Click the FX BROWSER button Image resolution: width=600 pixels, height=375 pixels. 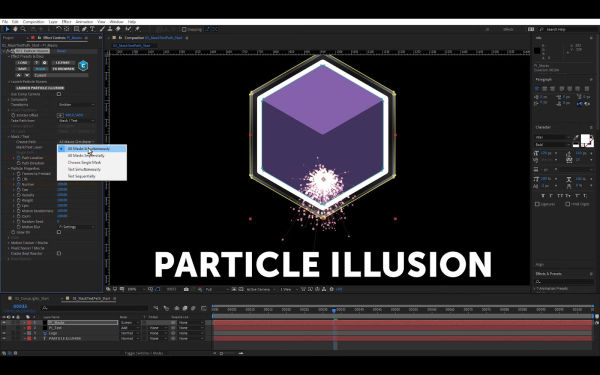63,69
